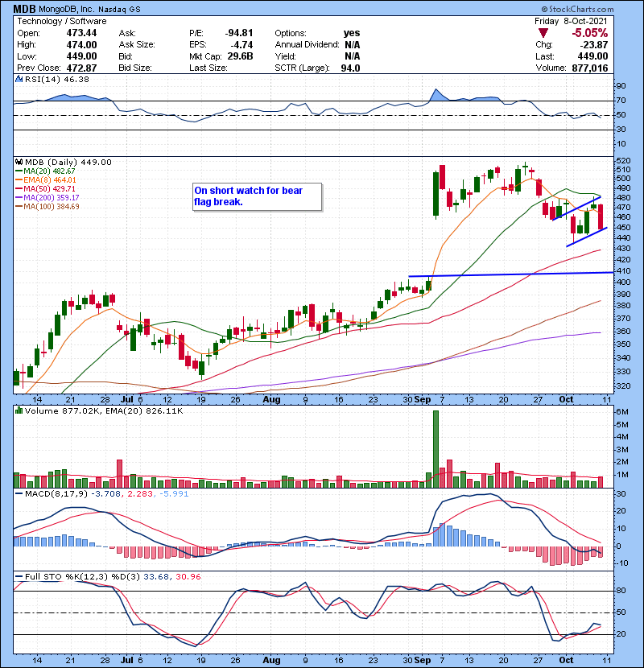The image size is (644, 668).
Task: Click the Ask Size label
Action: click(x=137, y=45)
